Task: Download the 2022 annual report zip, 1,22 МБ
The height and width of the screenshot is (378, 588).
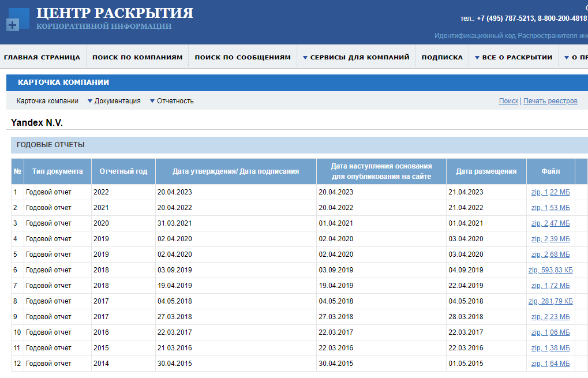Action: click(x=550, y=192)
